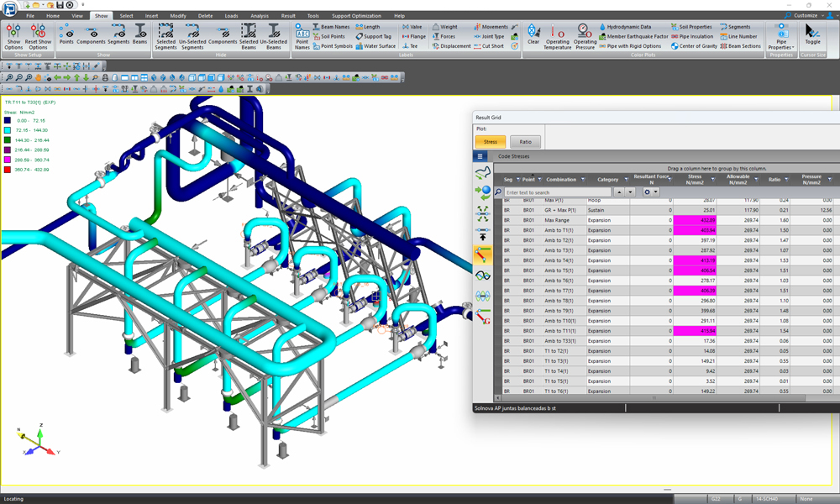Screen dimensions: 840x504
Task: Click the 'Enter text to search' field
Action: tap(558, 192)
